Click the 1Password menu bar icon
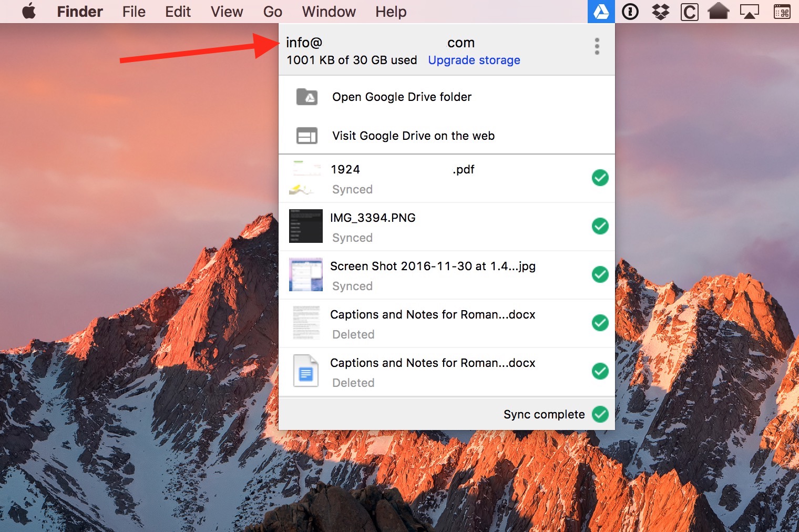Viewport: 799px width, 532px height. point(630,12)
